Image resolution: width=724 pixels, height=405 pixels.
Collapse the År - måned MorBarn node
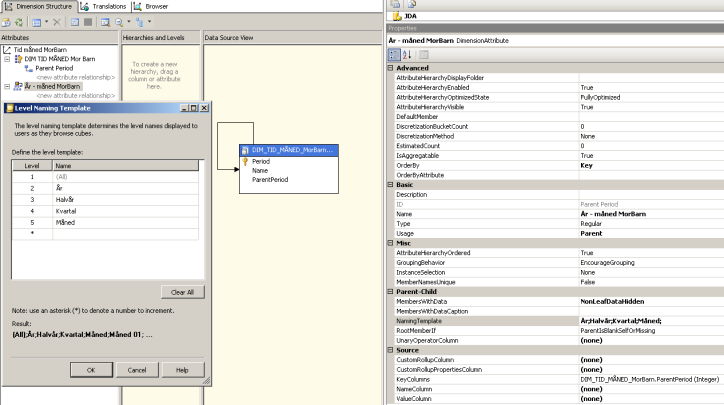(x=7, y=86)
